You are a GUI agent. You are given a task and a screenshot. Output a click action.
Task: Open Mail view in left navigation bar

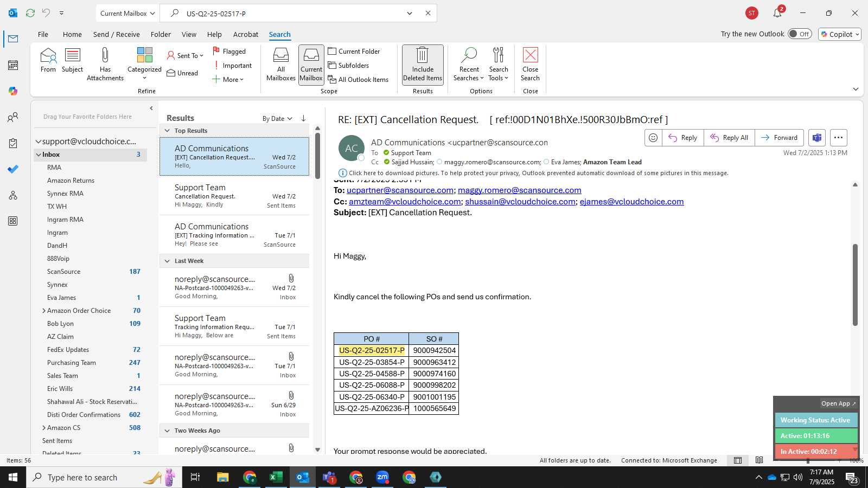pyautogui.click(x=13, y=39)
